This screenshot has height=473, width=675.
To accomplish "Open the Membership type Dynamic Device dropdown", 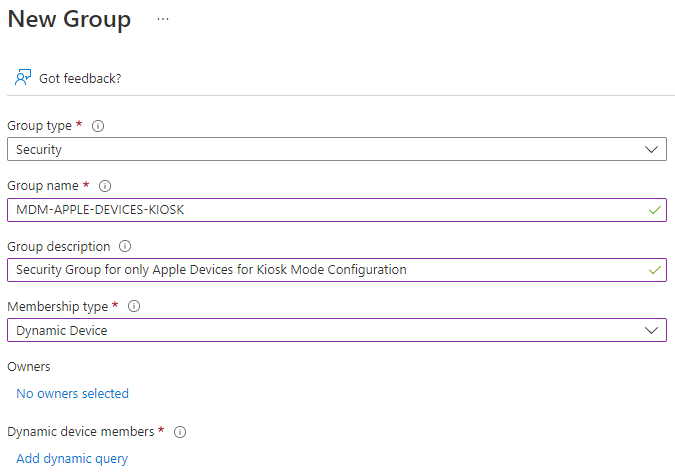I will (x=337, y=330).
